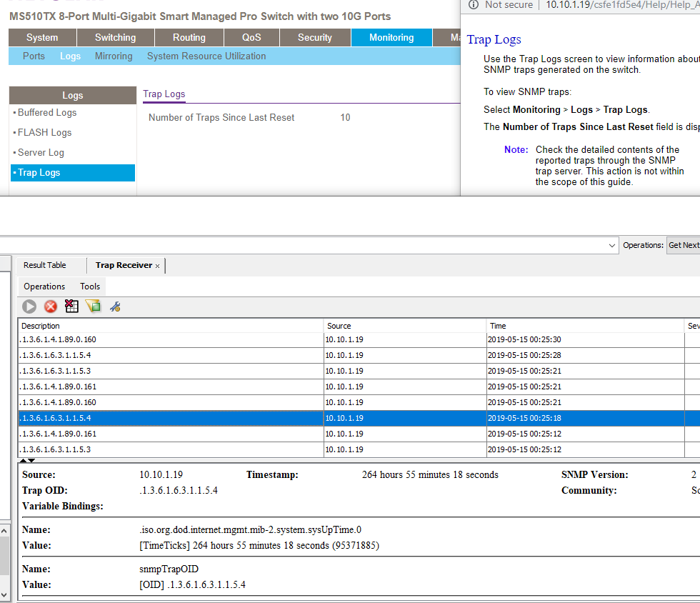The width and height of the screenshot is (700, 603).
Task: Go to Logs submenu
Action: click(71, 56)
